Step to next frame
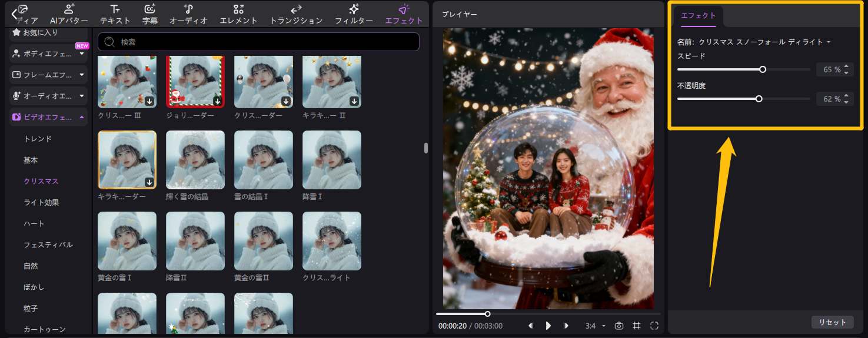 point(566,326)
